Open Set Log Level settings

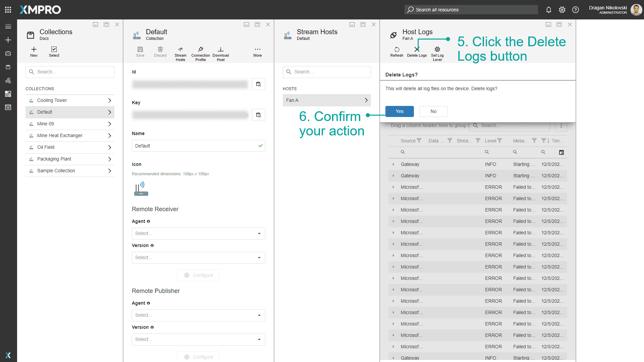(x=437, y=50)
